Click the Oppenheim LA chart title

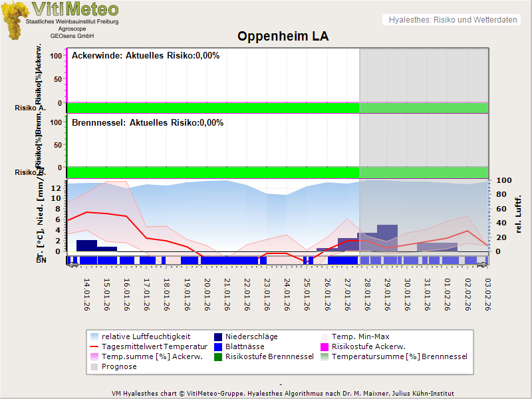pos(283,37)
